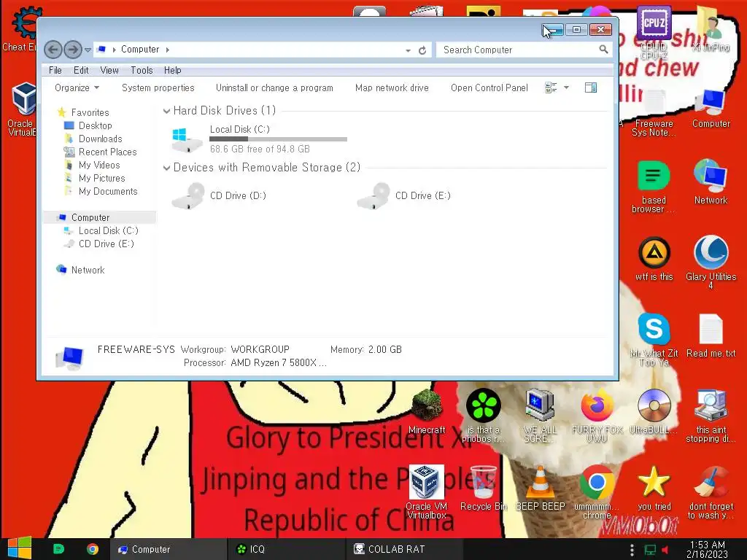The image size is (747, 560).
Task: Click the taskbar volume speaker icon
Action: point(665,550)
